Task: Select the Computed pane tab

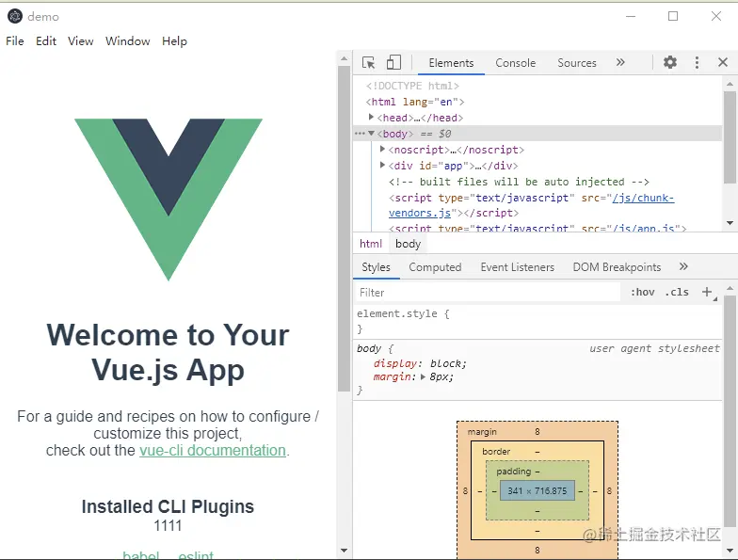Action: pos(435,267)
